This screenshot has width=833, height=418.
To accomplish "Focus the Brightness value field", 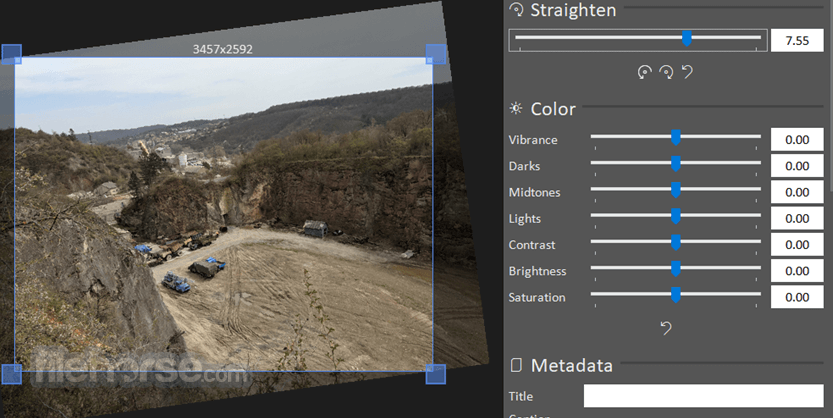I will [x=797, y=271].
